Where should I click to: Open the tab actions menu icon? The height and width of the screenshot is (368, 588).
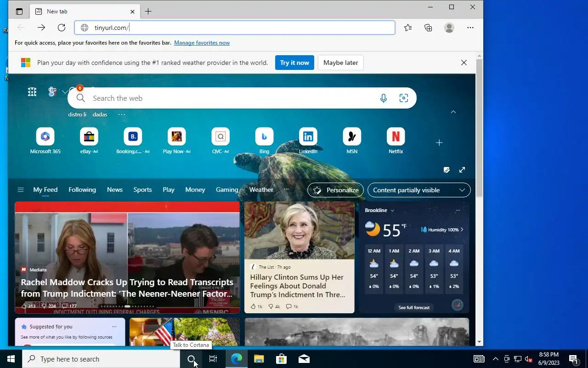[19, 11]
